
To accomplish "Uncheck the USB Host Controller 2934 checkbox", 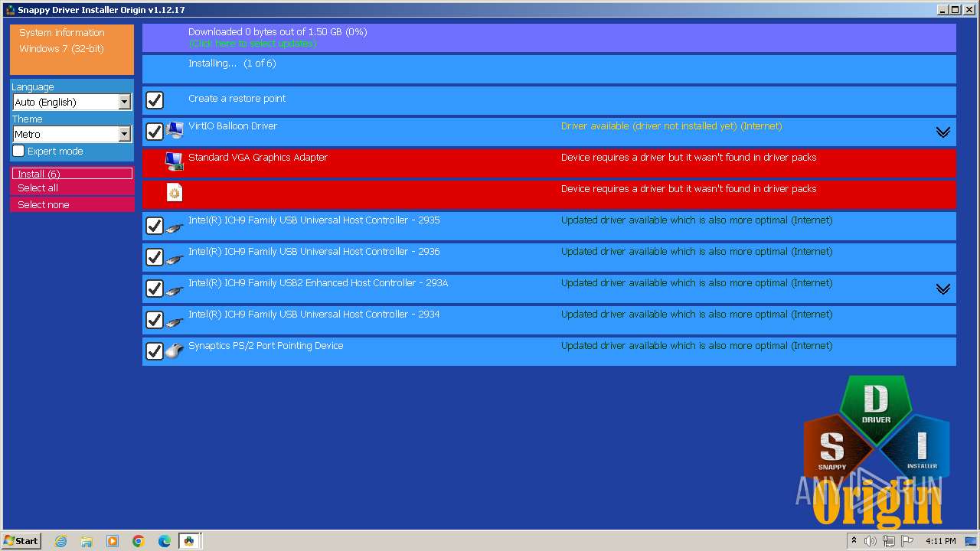I will click(x=155, y=320).
